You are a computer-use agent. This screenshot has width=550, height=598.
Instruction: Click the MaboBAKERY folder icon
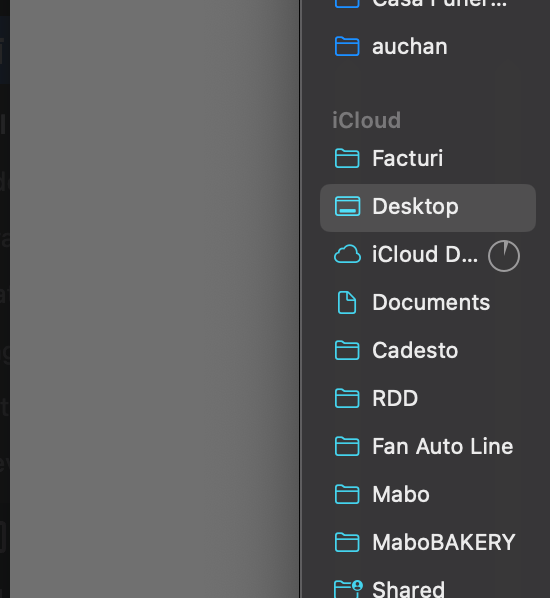click(347, 543)
